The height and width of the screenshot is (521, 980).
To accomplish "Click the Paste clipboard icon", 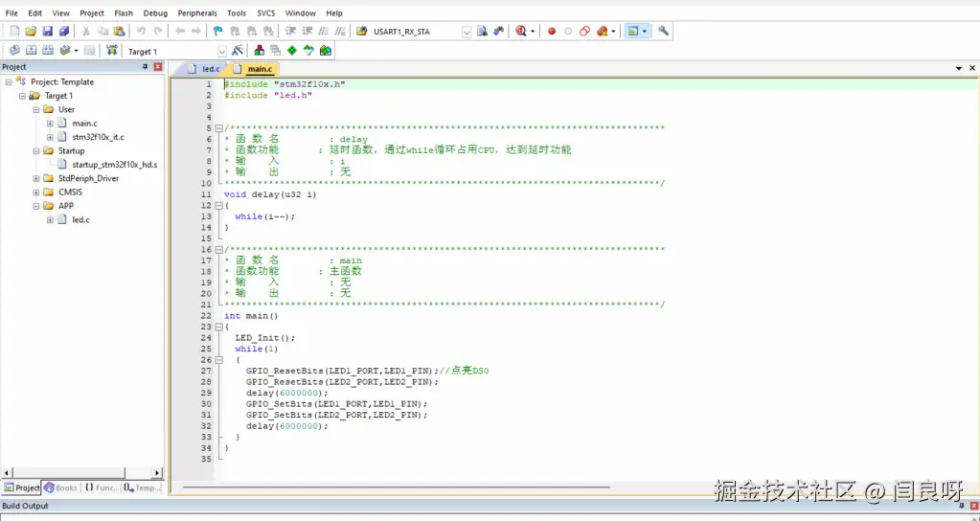I will [x=119, y=31].
